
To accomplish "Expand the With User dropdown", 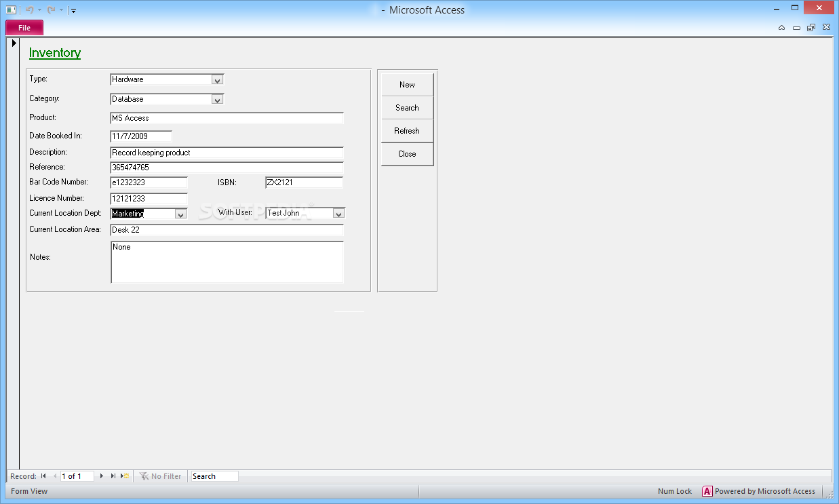I will [338, 213].
